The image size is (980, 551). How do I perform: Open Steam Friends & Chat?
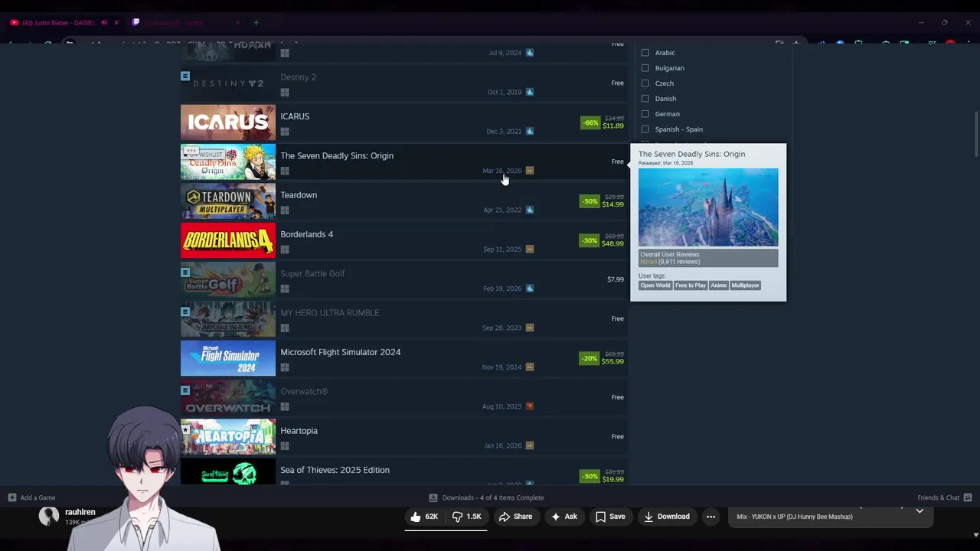[x=945, y=497]
